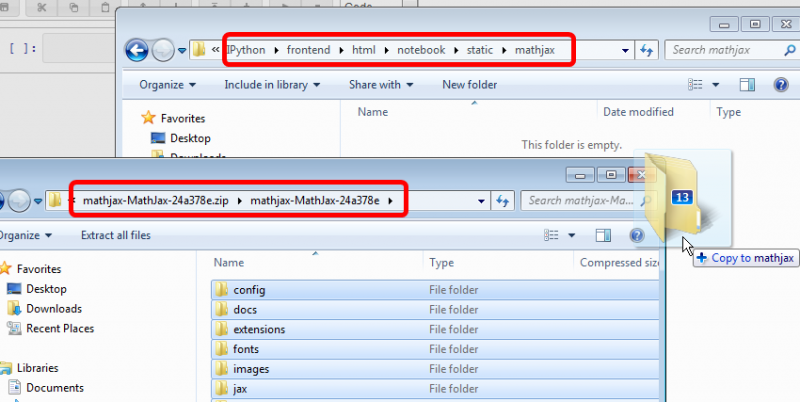
Task: Sort by Type column in zip window
Action: [441, 263]
